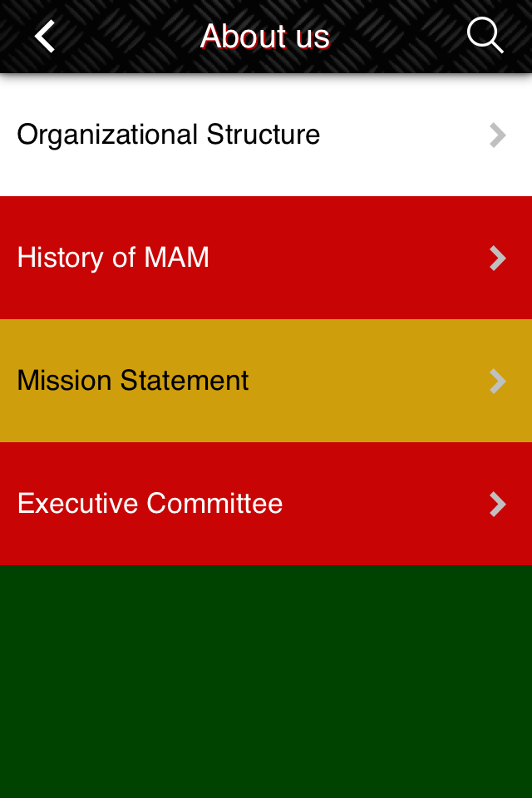Screen dimensions: 532x798
Task: Tap the white Organizational Structure row background
Action: (399, 166)
